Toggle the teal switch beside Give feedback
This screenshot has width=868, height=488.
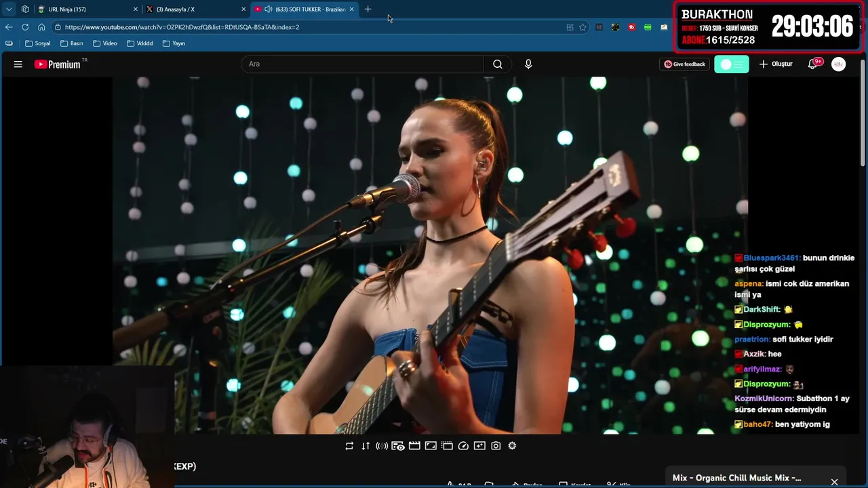pyautogui.click(x=731, y=64)
